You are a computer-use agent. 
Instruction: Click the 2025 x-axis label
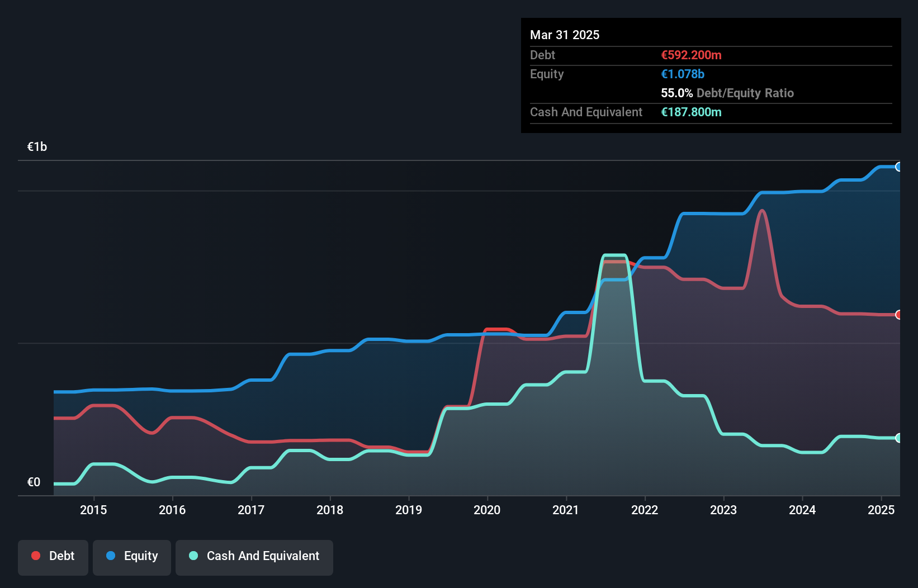(x=881, y=510)
